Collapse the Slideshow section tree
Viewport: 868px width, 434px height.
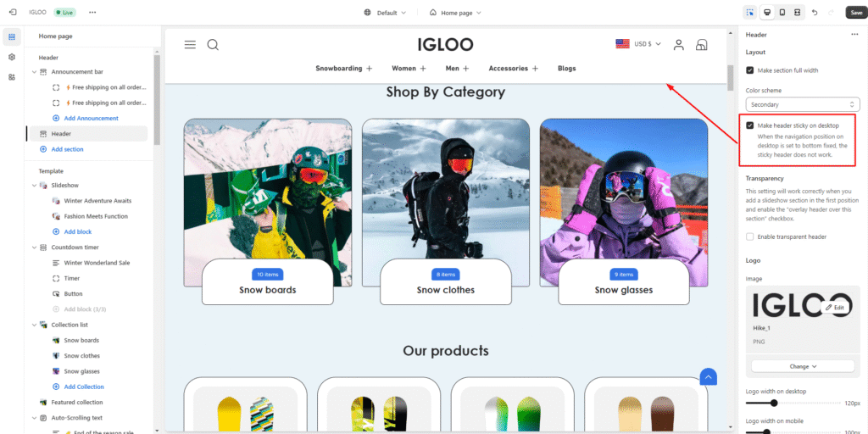pyautogui.click(x=34, y=186)
